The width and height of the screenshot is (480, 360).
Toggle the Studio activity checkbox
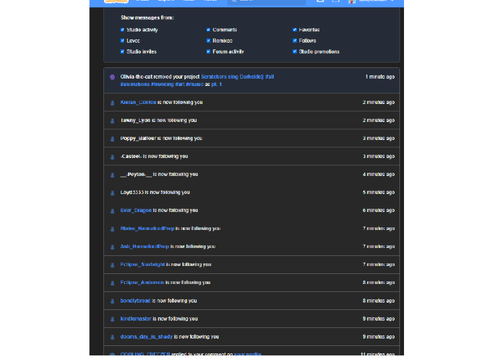[x=122, y=30]
